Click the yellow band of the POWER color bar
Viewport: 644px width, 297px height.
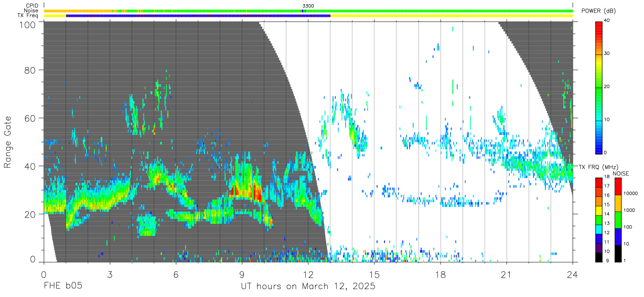[599, 64]
